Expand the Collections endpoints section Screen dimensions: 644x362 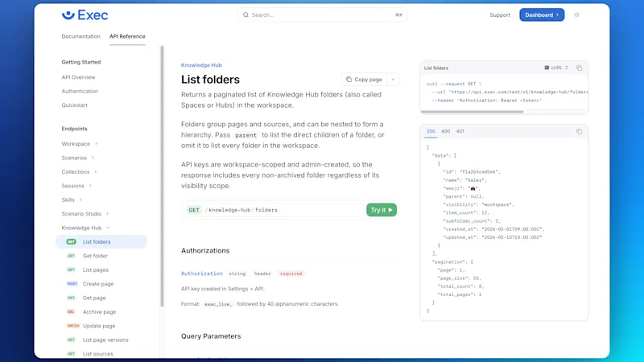pos(79,171)
